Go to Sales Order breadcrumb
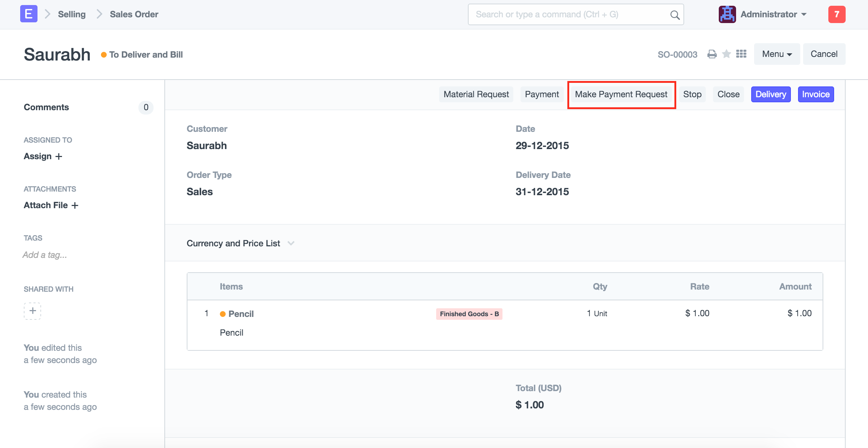The height and width of the screenshot is (448, 868). click(134, 14)
